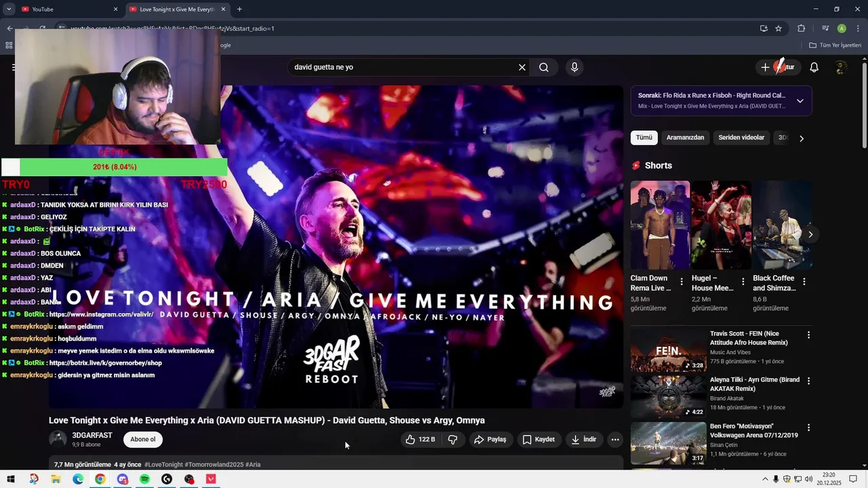Open Chrome media control icon
868x488 pixels.
point(825,28)
